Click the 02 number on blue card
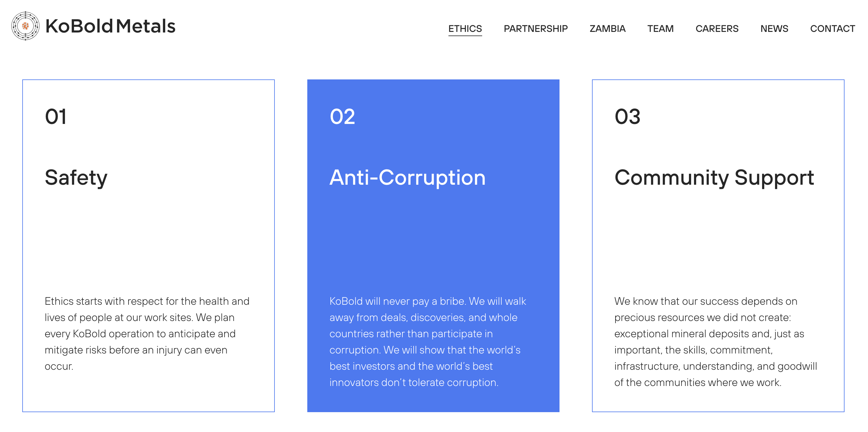Viewport: 868px width, 432px height. (x=342, y=117)
